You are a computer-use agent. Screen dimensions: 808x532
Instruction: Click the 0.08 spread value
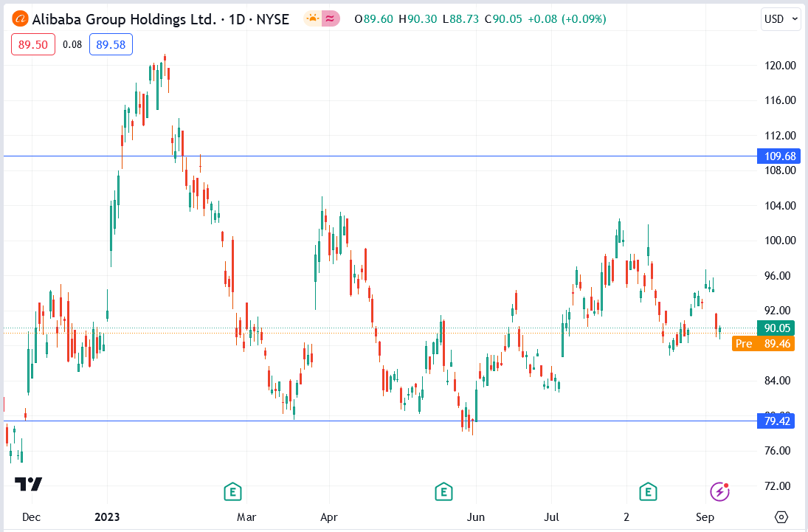(72, 45)
